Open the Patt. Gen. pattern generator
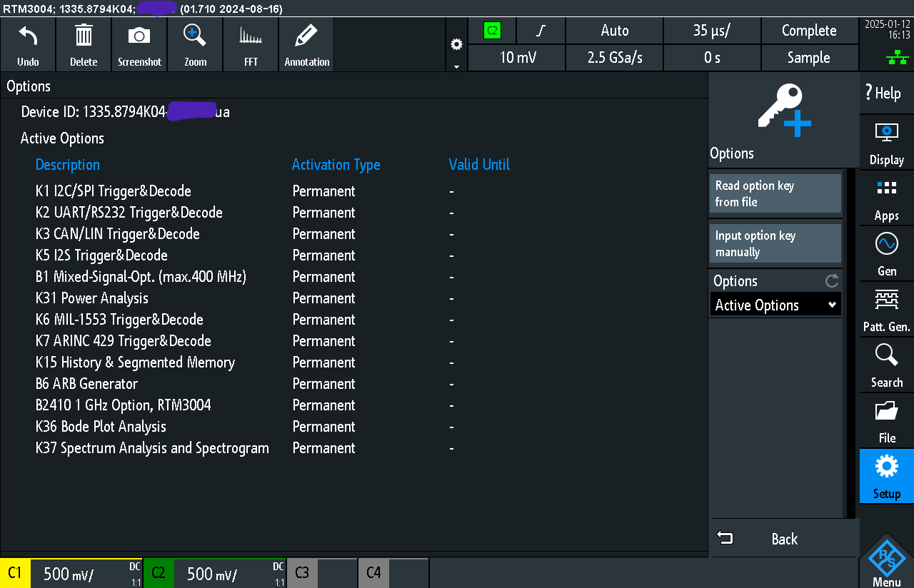 click(886, 309)
